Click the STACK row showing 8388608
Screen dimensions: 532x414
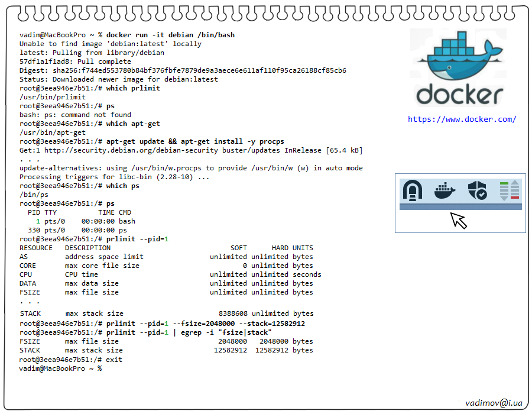click(166, 313)
